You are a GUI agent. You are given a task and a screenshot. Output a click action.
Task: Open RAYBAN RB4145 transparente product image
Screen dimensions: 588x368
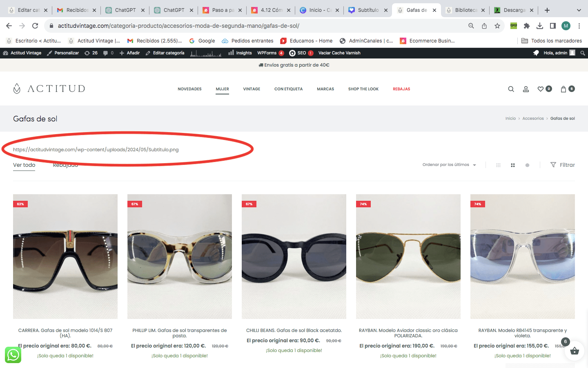tap(523, 256)
